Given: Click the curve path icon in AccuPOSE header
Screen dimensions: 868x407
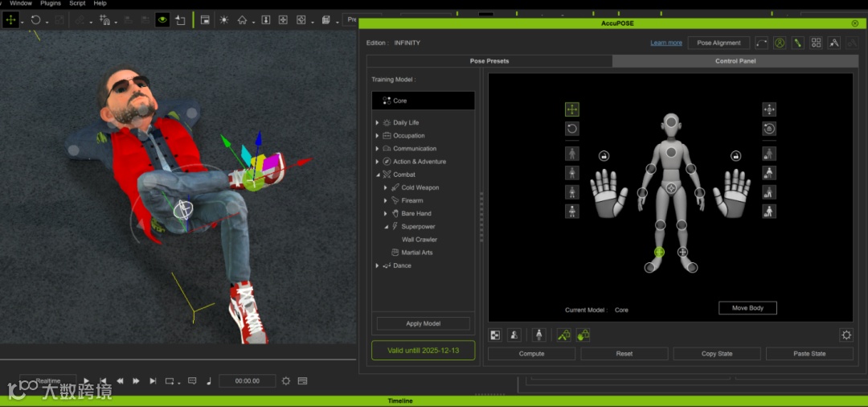Looking at the screenshot, I should coord(762,43).
